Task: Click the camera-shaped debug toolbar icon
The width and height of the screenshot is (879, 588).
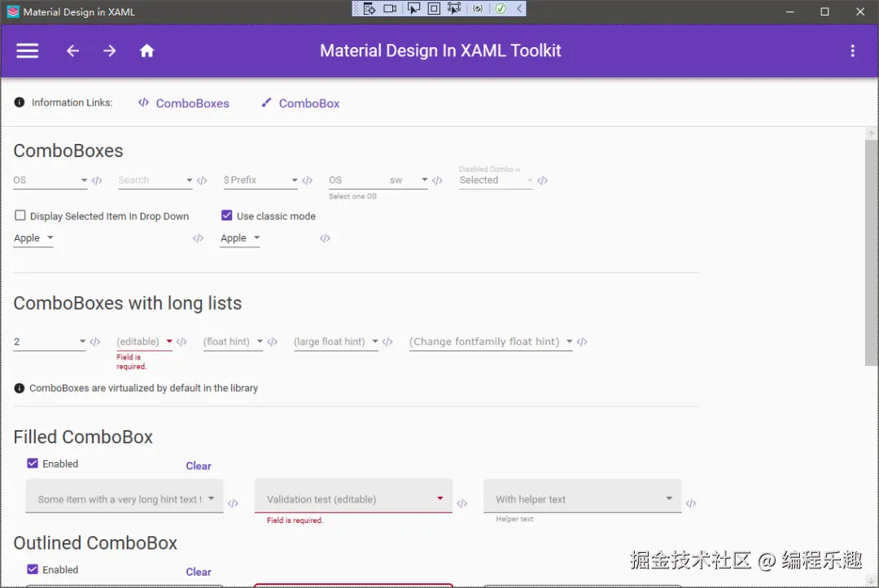Action: pyautogui.click(x=390, y=8)
